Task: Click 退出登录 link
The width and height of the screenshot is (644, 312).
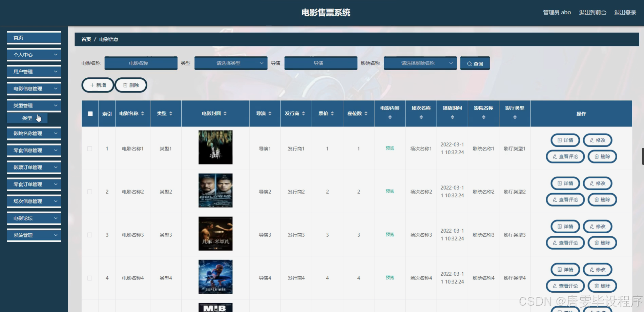Action: point(625,13)
